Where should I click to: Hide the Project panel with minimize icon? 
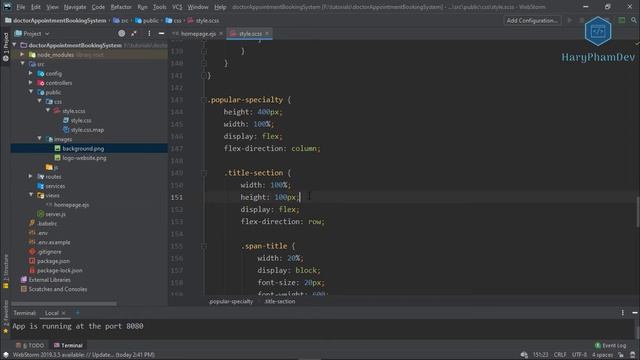click(161, 33)
